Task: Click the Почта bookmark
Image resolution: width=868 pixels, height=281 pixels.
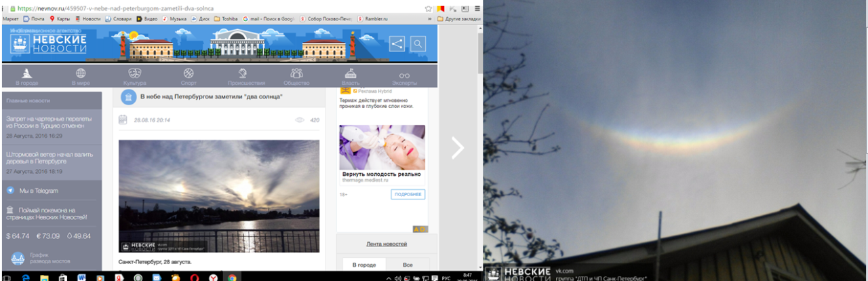Action: pos(33,19)
